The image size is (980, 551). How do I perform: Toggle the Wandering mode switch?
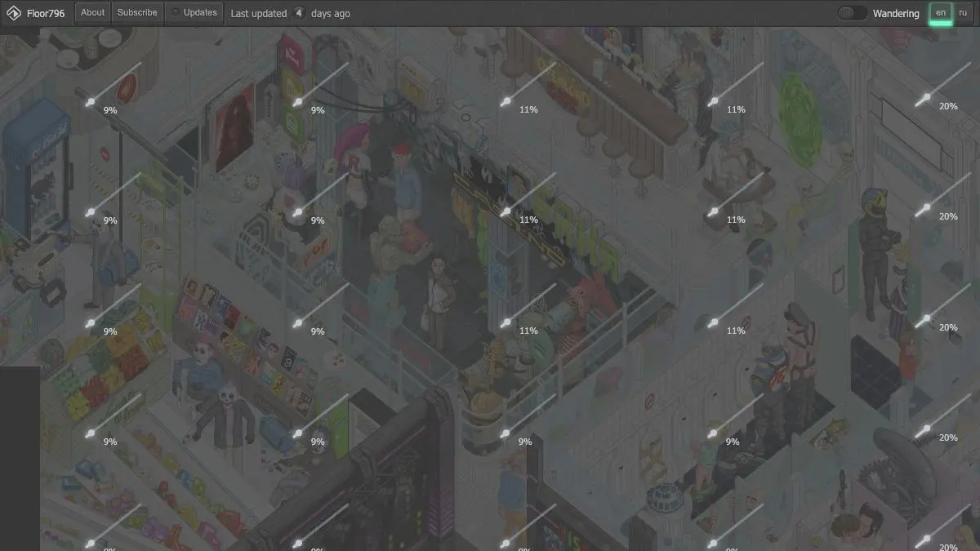852,13
